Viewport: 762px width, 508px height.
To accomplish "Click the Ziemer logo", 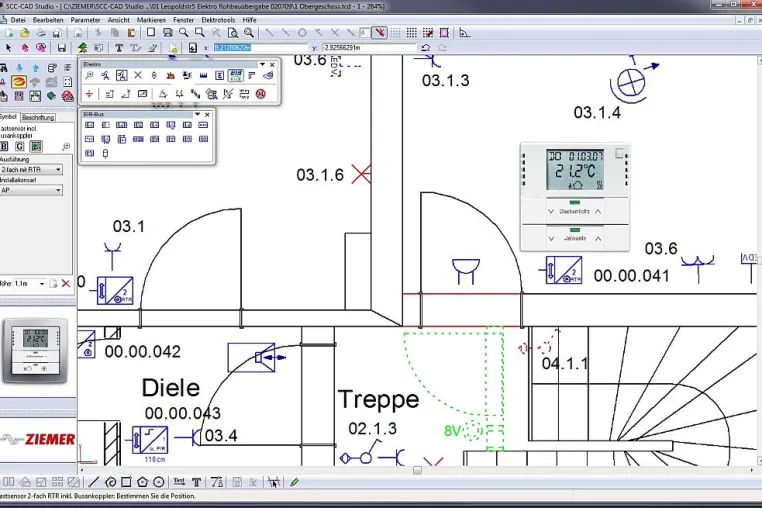I will pyautogui.click(x=38, y=439).
